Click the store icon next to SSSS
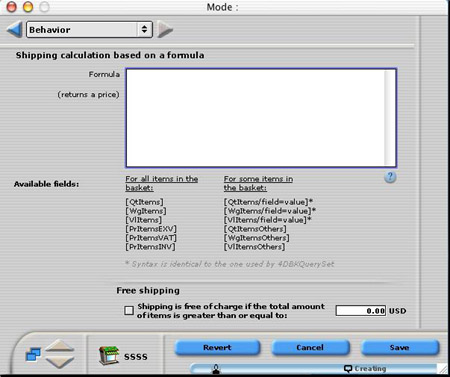Screen dimensions: 450x377 tap(109, 355)
